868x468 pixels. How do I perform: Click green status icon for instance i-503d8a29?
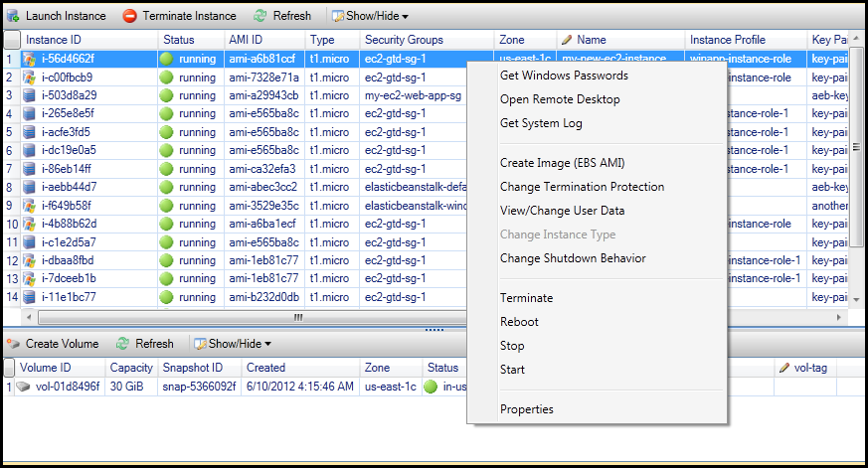(167, 95)
